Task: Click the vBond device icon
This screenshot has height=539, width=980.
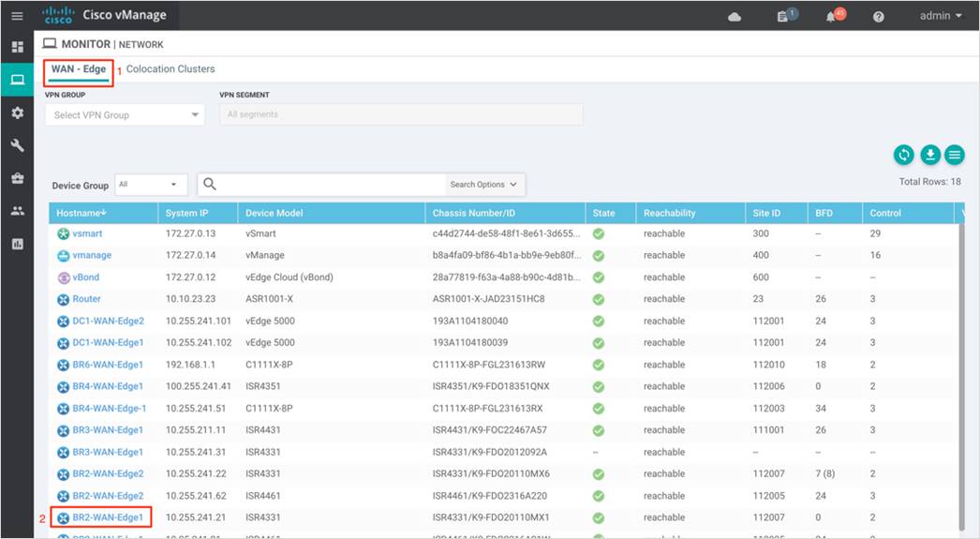Action: click(x=63, y=277)
